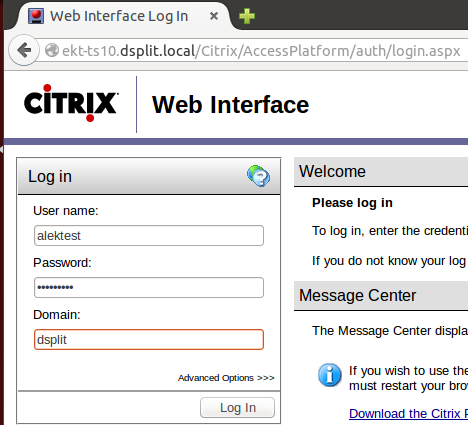Click the Log In button
This screenshot has width=468, height=425.
coord(237,407)
